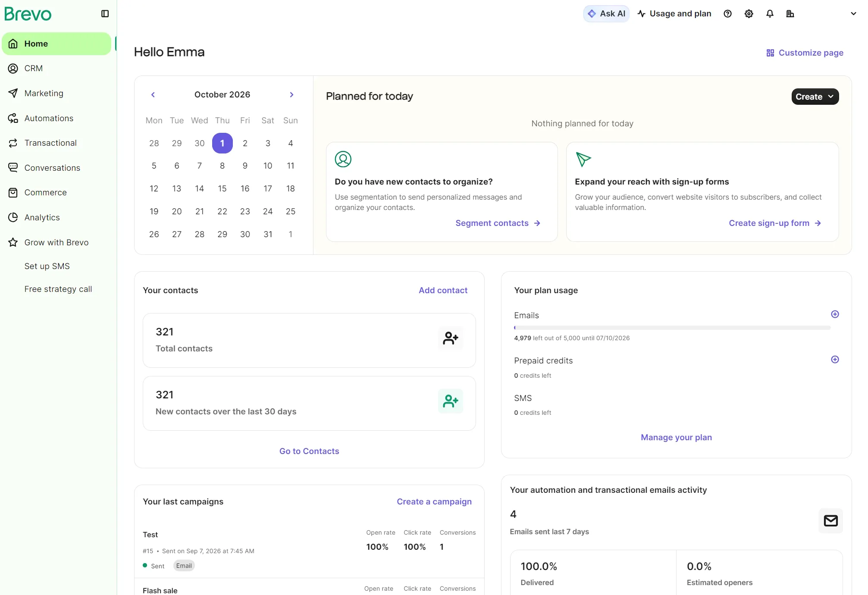868x595 pixels.
Task: Click the paper plane icon in sign-up forms card
Action: pyautogui.click(x=583, y=159)
